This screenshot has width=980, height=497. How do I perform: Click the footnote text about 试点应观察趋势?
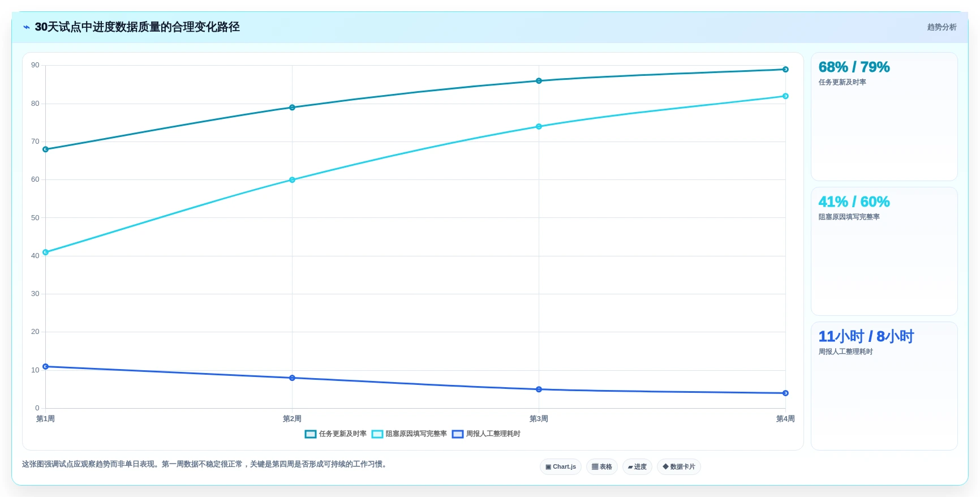point(205,464)
